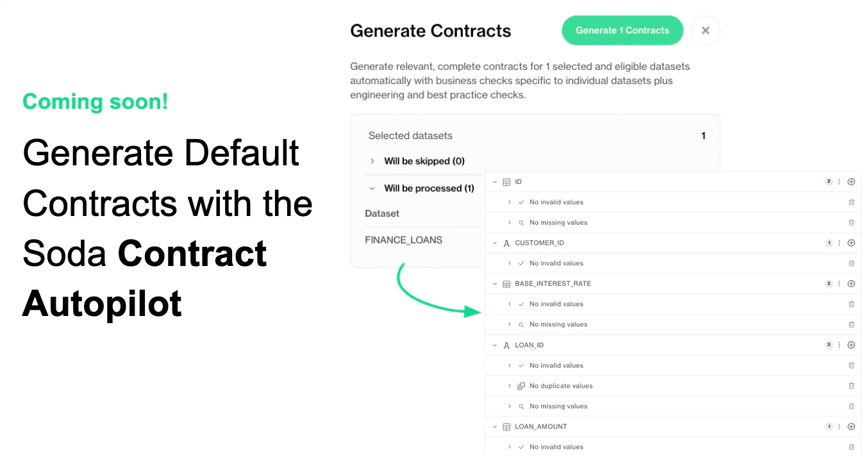Expand the Will be skipped section

(x=372, y=161)
